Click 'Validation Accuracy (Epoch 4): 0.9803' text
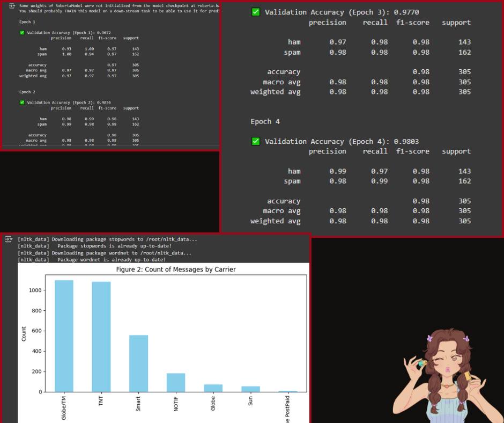Viewport: 504px width, 423px height. [342, 141]
